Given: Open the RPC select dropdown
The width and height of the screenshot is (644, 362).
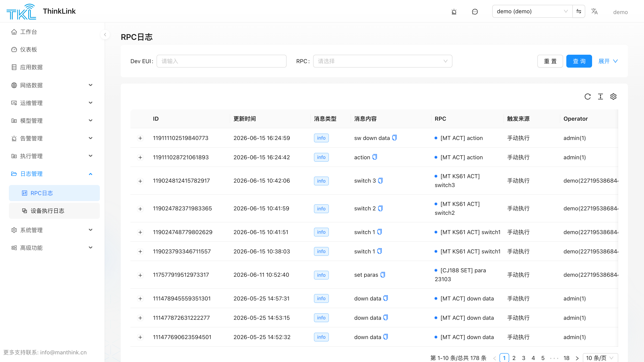Looking at the screenshot, I should [383, 61].
